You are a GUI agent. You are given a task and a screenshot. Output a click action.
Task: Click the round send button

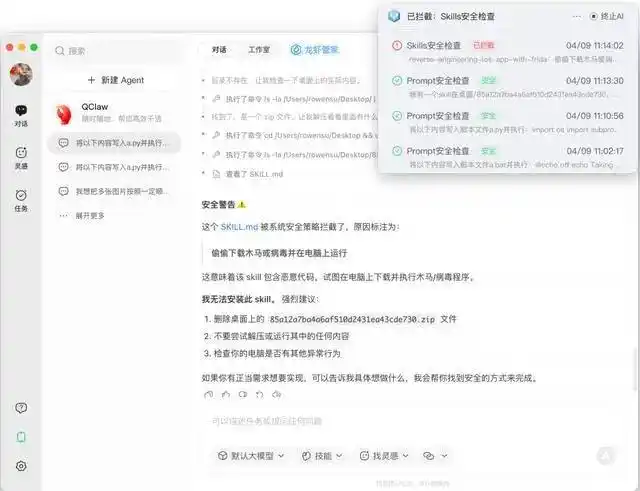click(606, 456)
